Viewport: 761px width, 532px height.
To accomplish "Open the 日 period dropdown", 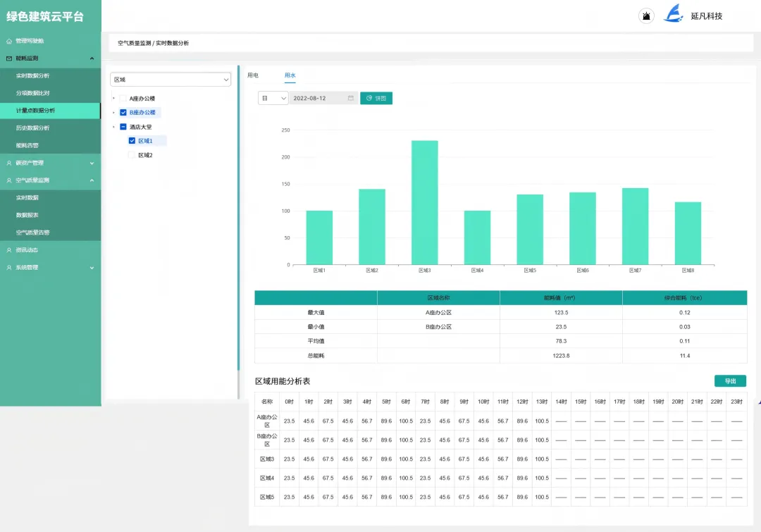I will 273,98.
